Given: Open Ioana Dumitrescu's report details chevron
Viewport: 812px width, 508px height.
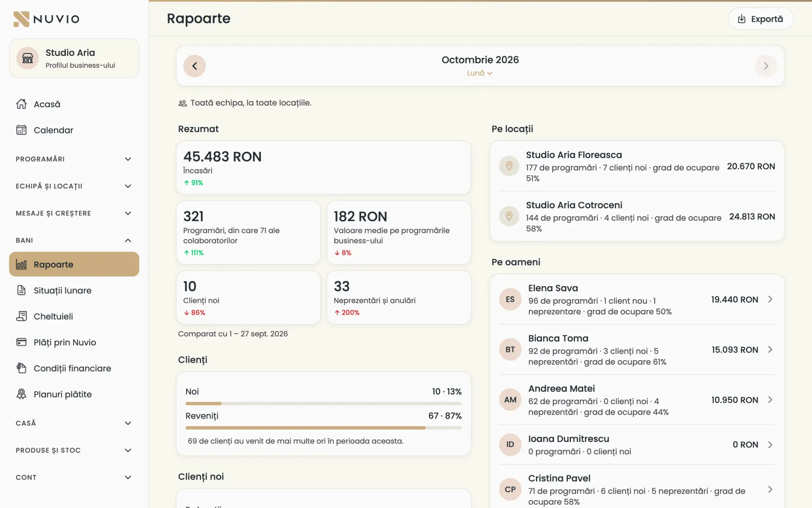Looking at the screenshot, I should [x=770, y=444].
